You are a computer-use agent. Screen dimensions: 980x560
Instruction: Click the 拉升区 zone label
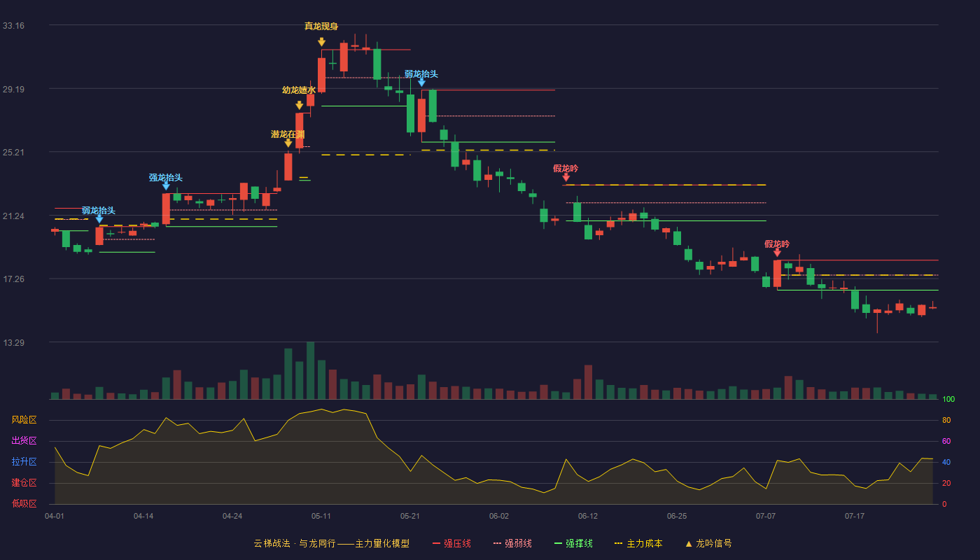point(24,462)
